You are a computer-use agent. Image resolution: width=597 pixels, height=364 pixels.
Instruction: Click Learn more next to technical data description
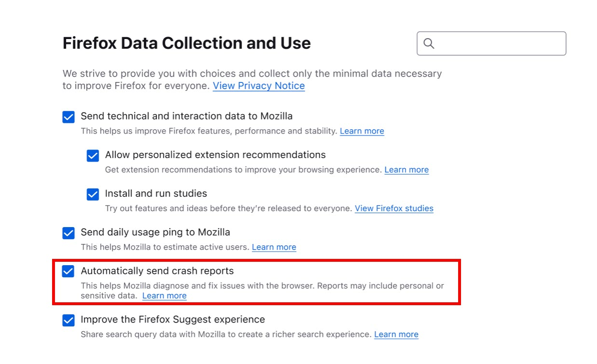(362, 131)
